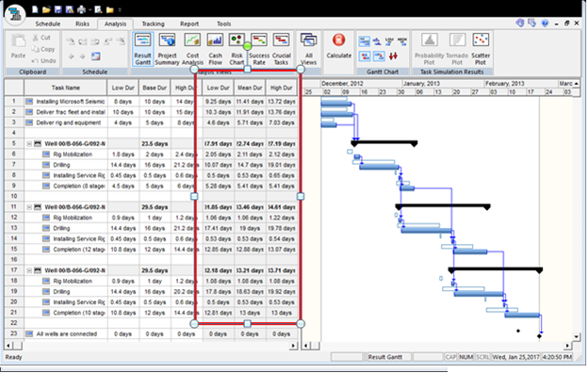Viewport: 588px width, 373px height.
Task: Collapse the Well summary task in row 11
Action: (x=29, y=207)
